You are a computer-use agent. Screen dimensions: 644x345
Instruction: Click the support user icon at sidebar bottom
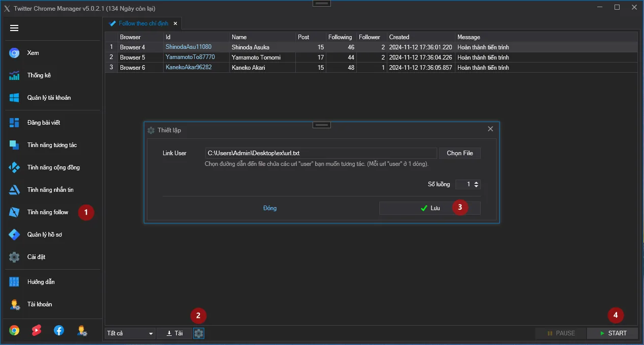pos(82,330)
